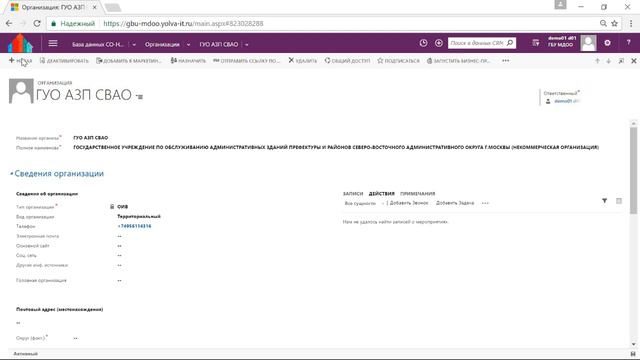Click the Подписаться star command
This screenshot has width=640, height=360.
coord(398,61)
